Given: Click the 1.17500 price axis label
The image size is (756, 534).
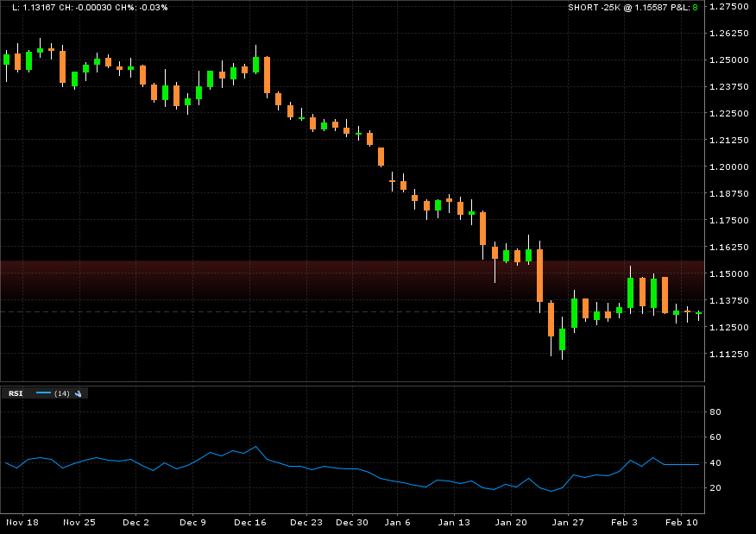Looking at the screenshot, I should (729, 220).
